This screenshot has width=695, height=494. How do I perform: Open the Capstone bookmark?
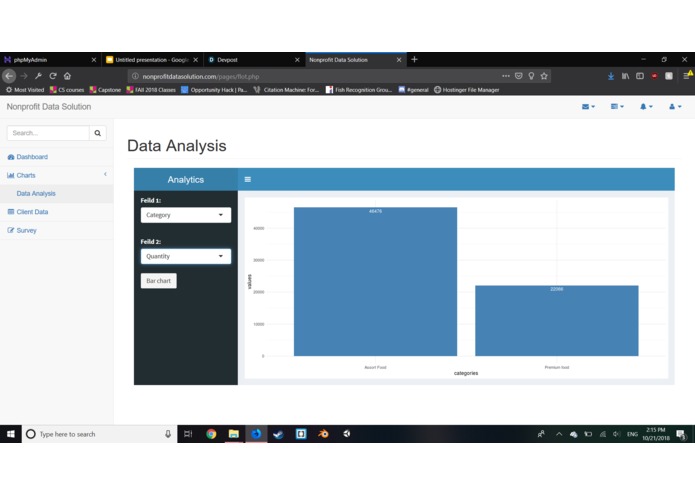coord(105,90)
